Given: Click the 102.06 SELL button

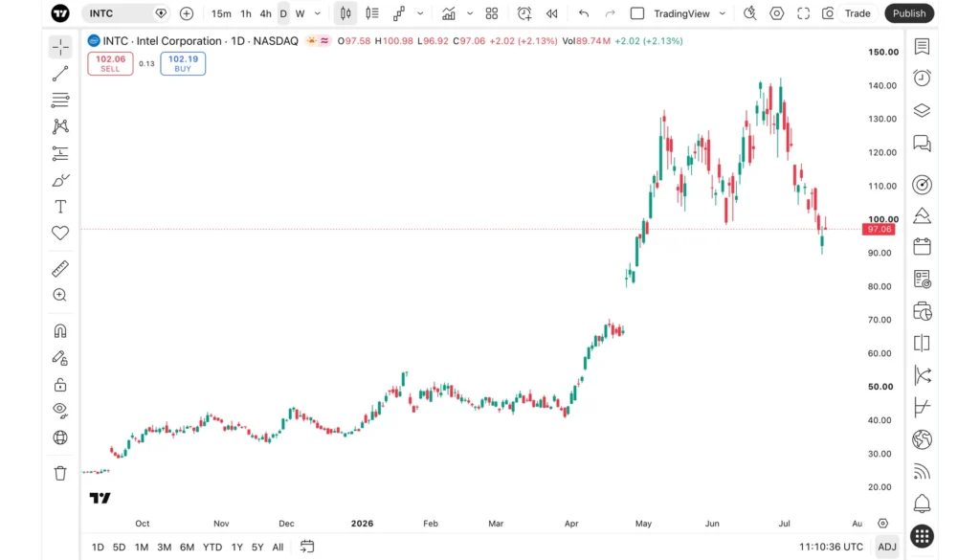Looking at the screenshot, I should point(110,63).
